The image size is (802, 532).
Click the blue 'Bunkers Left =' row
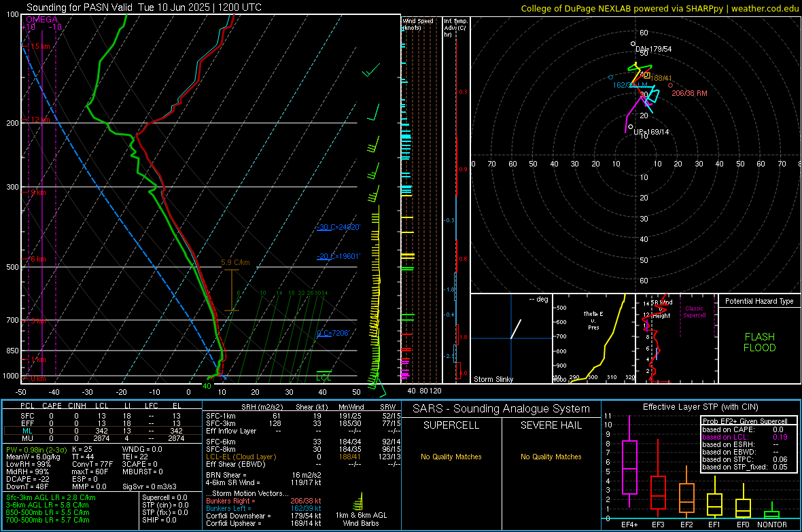click(264, 508)
